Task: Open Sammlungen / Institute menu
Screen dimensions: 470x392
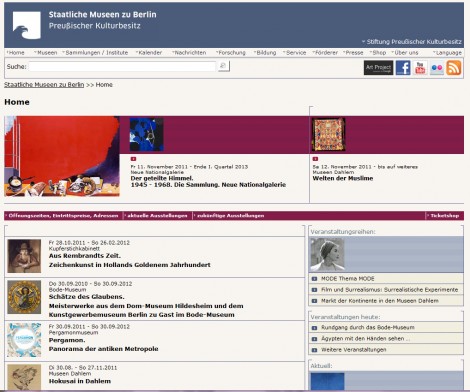Action: (96, 53)
